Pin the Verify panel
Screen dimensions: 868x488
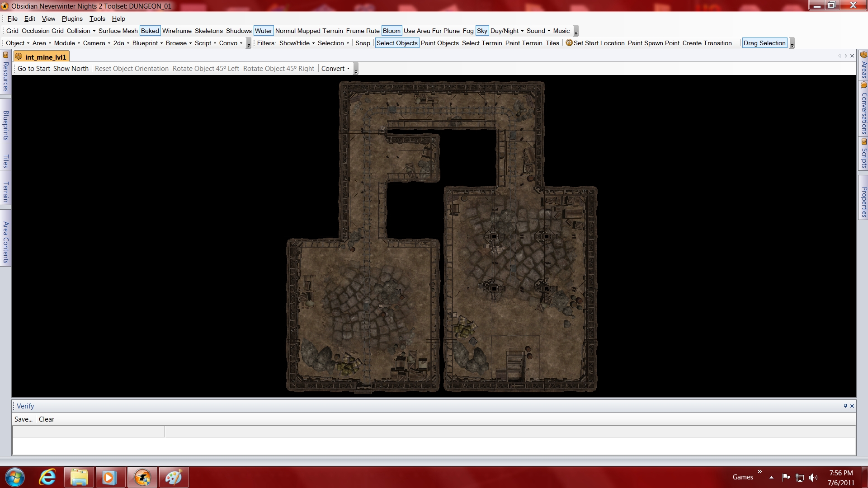[x=845, y=406]
